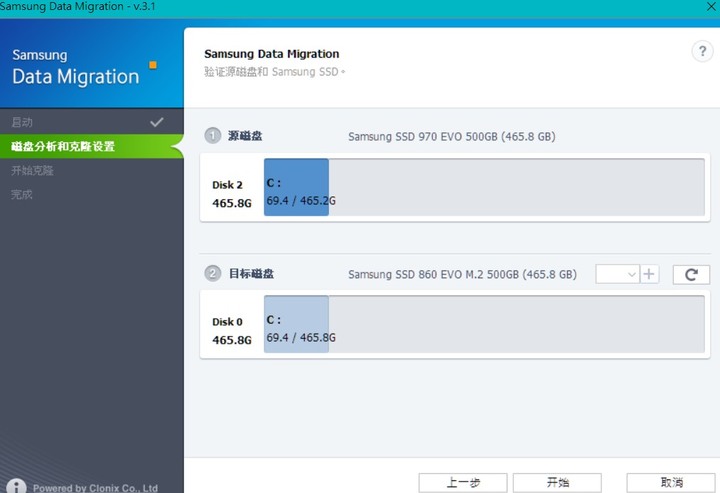Select the 启动 step in sidebar
Screen dimensions: 720x493
tap(92, 122)
